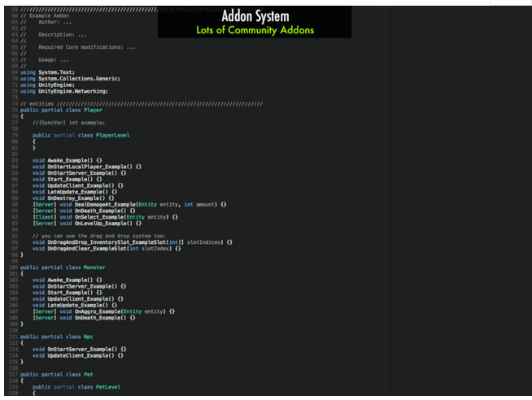532x400 pixels.
Task: Click 'public partial class Npc' declaration
Action: point(57,337)
